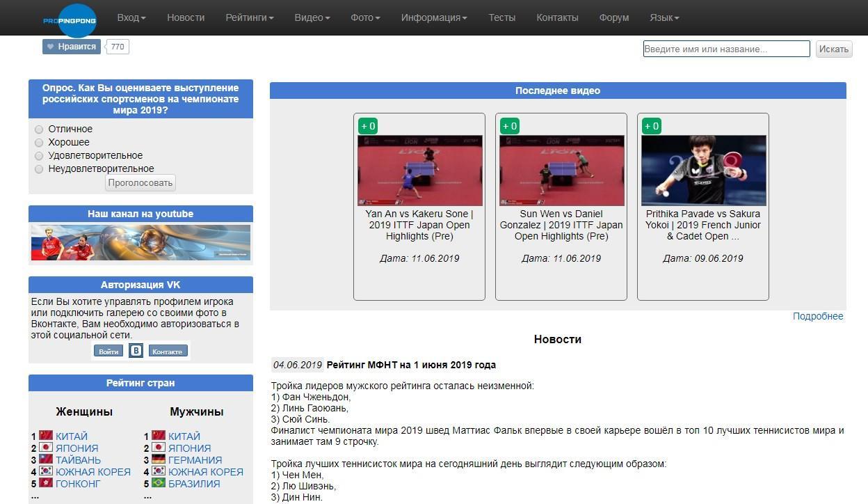Click the PROPINGPONG logo
Image resolution: width=868 pixels, height=504 pixels.
click(70, 20)
